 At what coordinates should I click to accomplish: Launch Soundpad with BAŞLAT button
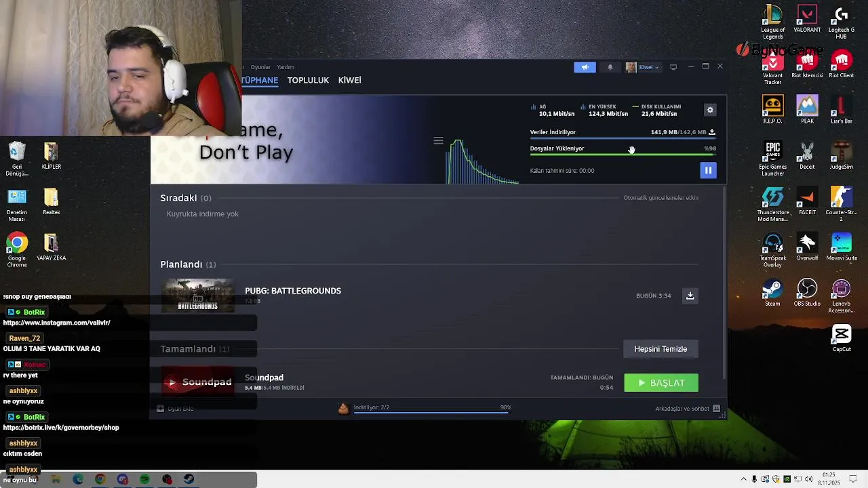click(661, 383)
